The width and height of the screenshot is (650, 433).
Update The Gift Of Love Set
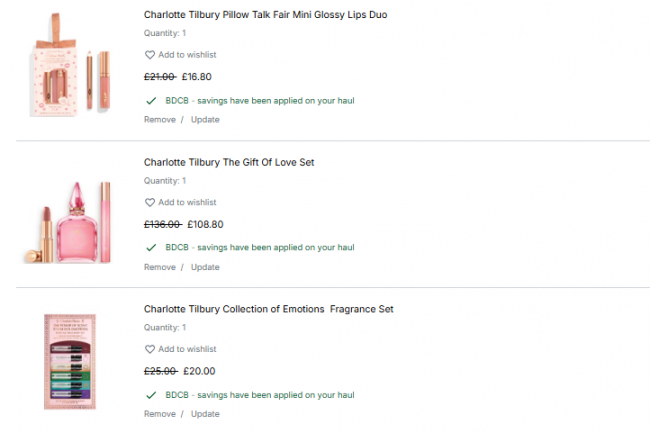tap(205, 267)
